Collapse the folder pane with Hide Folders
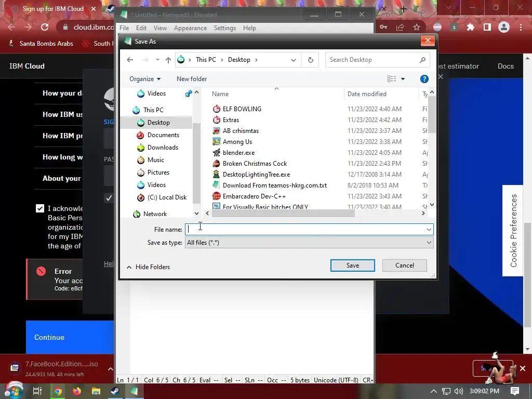The width and height of the screenshot is (532, 399). (x=148, y=267)
